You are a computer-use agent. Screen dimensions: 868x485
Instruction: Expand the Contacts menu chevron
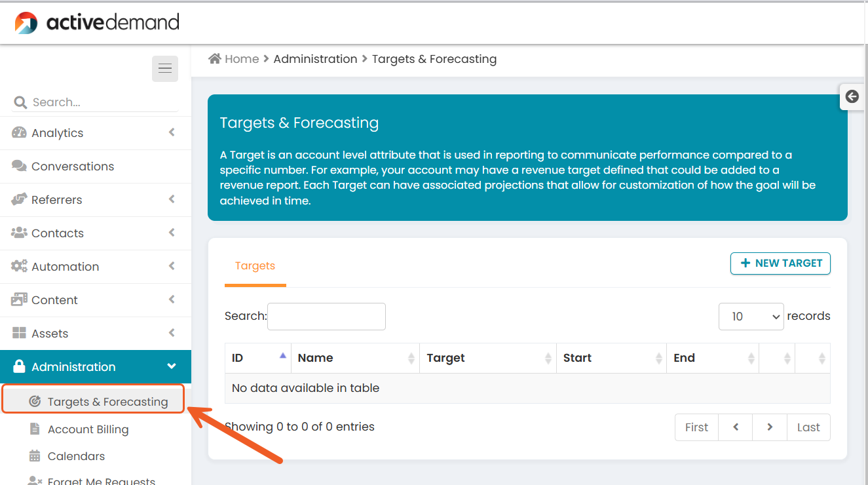coord(172,233)
